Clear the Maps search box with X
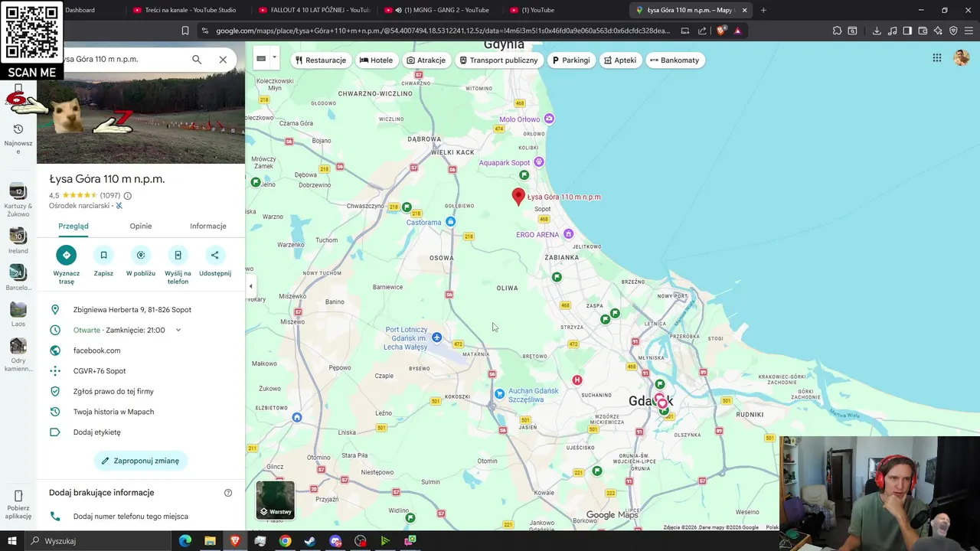This screenshot has width=980, height=551. click(223, 59)
